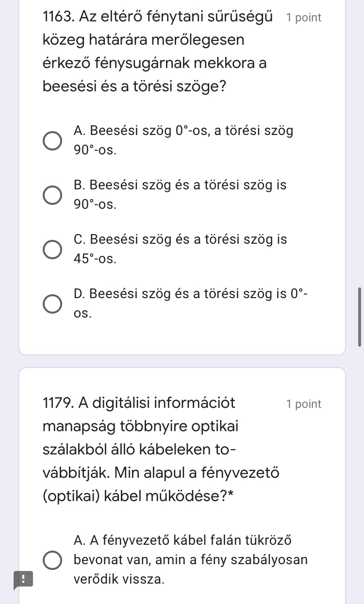Click answer text "D. Beesési szög és a törési szög is 0°-"
This screenshot has width=364, height=604.
[x=191, y=294]
